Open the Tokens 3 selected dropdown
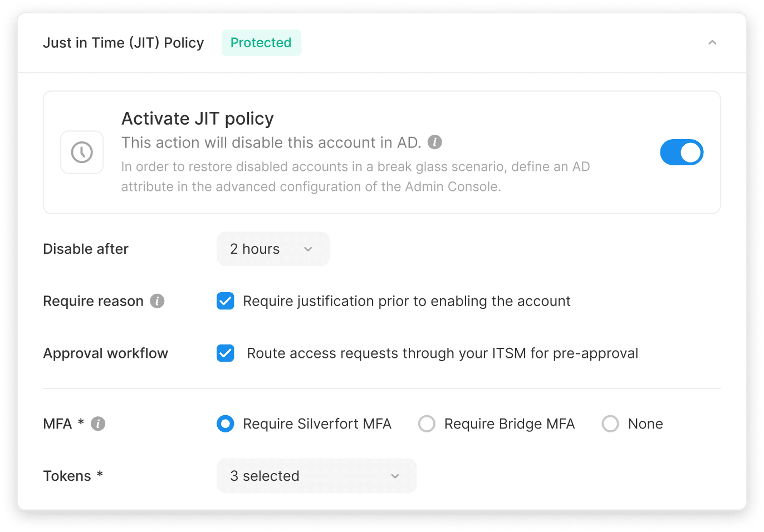The image size is (764, 532). click(316, 476)
